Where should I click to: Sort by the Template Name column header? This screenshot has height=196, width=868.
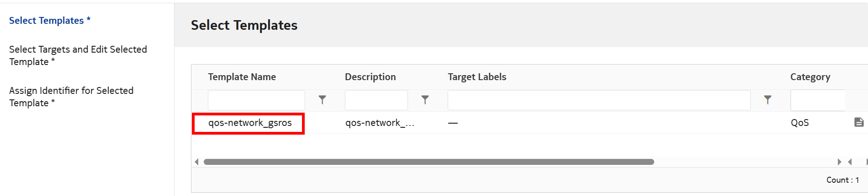[242, 77]
